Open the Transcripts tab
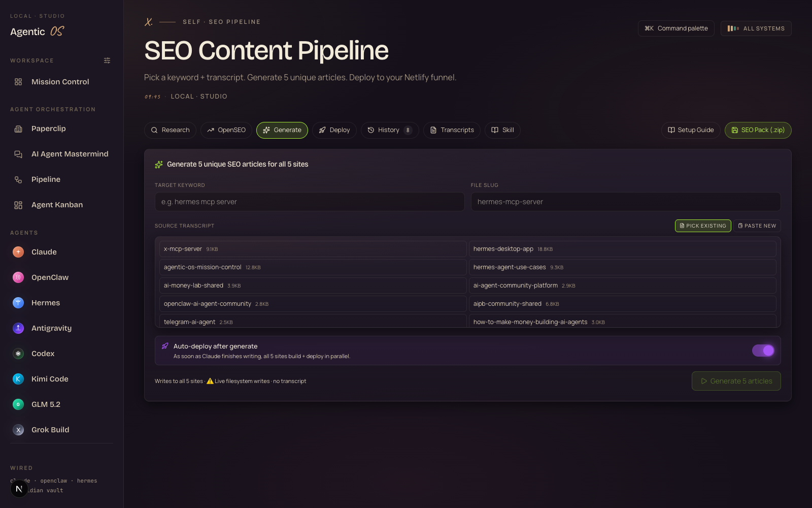Screen dimensions: 812x508 [452, 130]
